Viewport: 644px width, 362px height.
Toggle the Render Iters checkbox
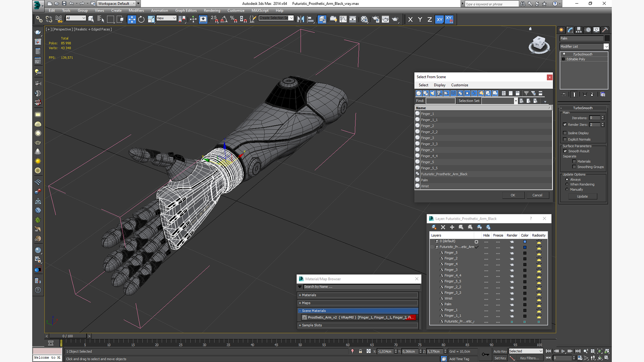pyautogui.click(x=565, y=125)
